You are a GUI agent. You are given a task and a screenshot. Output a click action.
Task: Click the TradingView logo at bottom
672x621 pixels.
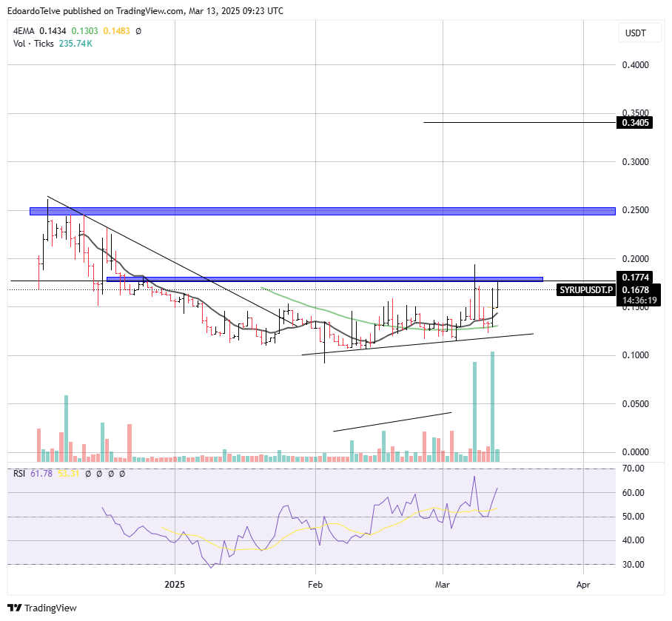click(x=42, y=608)
